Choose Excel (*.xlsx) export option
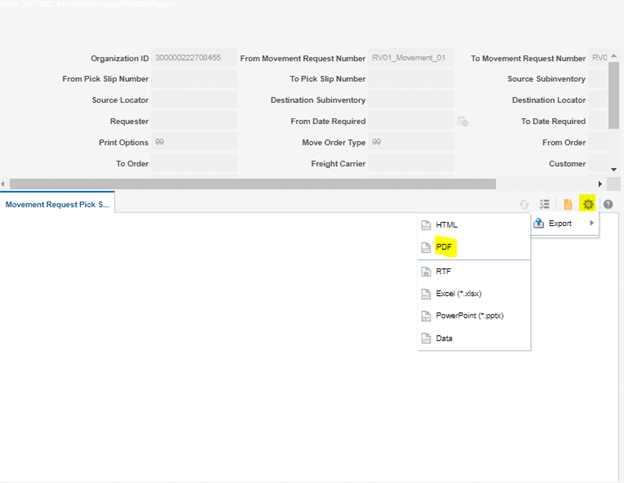624x483 pixels. [460, 293]
